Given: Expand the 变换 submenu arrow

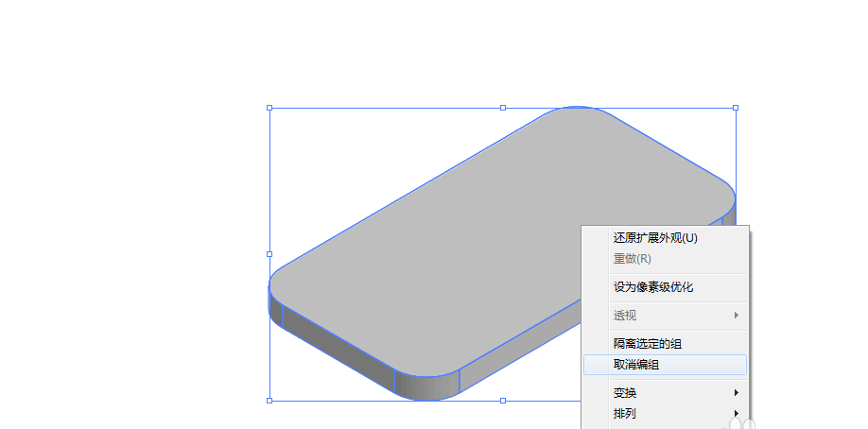Looking at the screenshot, I should coord(737,393).
